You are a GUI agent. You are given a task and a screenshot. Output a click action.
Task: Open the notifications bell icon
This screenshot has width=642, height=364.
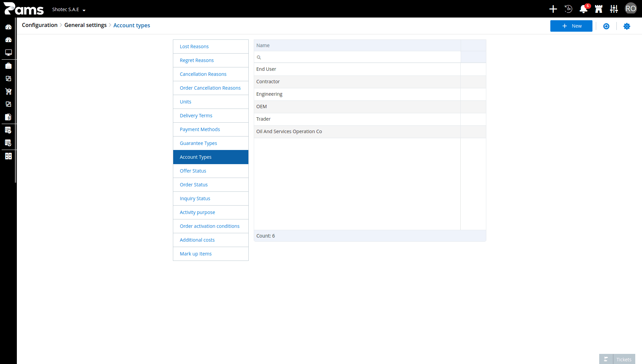pyautogui.click(x=583, y=9)
